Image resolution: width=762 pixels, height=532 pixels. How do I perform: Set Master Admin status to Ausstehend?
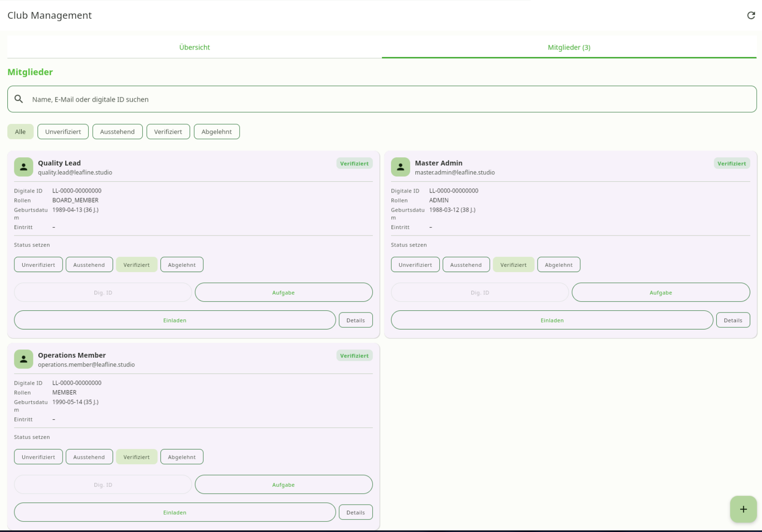(466, 265)
